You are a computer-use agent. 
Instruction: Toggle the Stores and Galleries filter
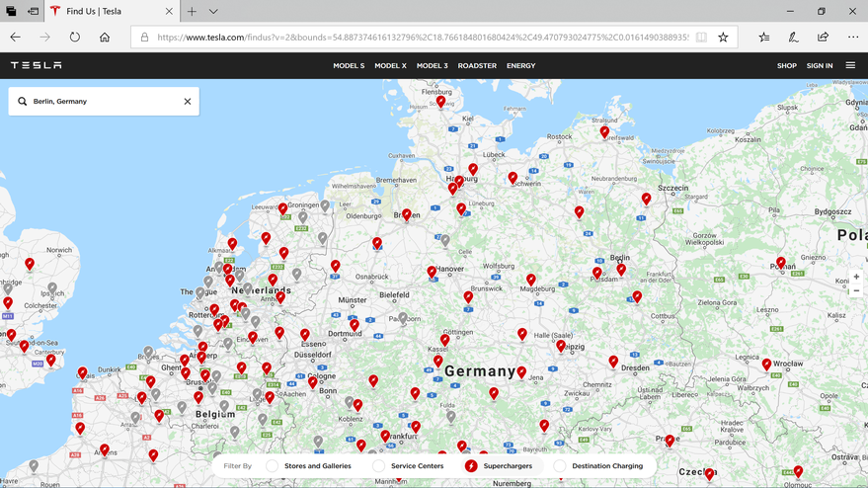coord(272,466)
